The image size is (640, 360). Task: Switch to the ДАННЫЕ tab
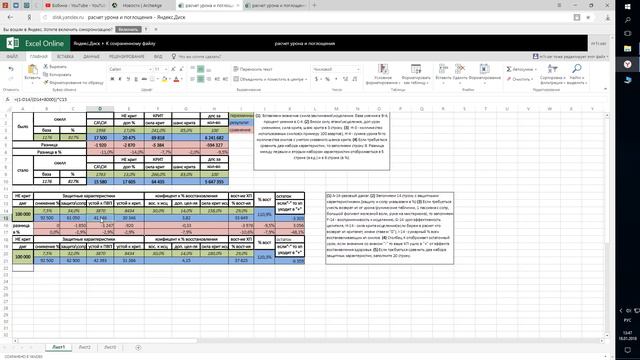(x=91, y=56)
